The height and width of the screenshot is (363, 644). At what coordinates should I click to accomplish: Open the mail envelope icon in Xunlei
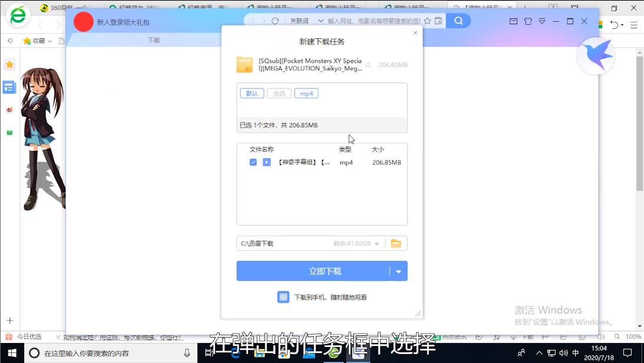click(x=513, y=21)
